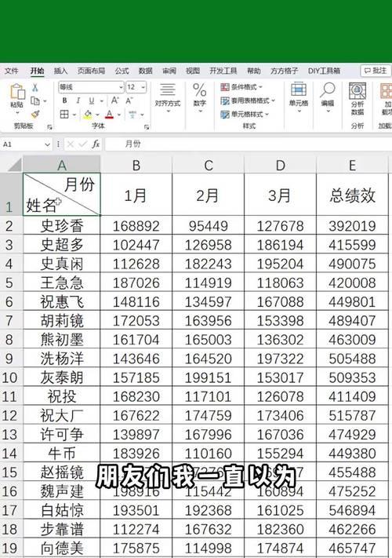This screenshot has height=558, width=392.
Task: Decrease font size with smaller A
Action: pyautogui.click(x=129, y=100)
